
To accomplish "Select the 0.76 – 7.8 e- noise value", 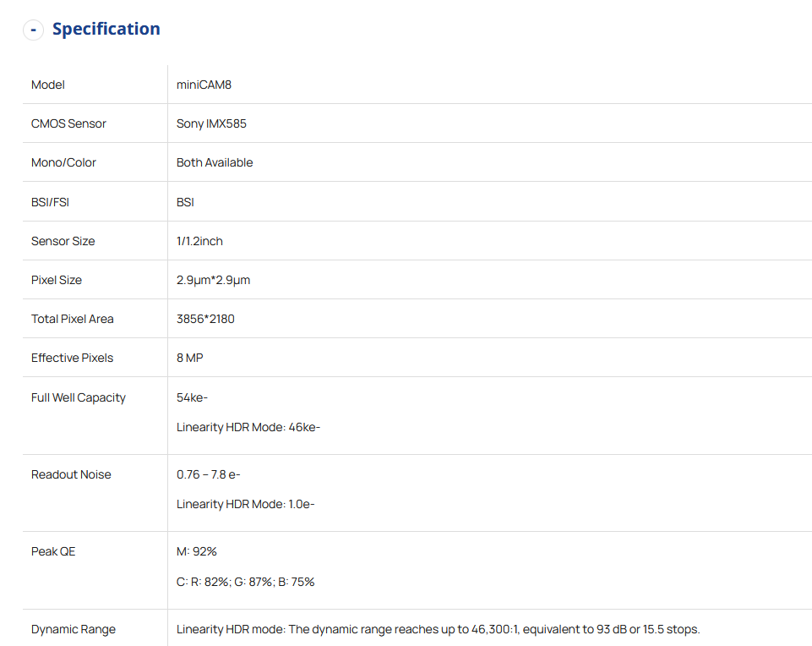I will [208, 474].
